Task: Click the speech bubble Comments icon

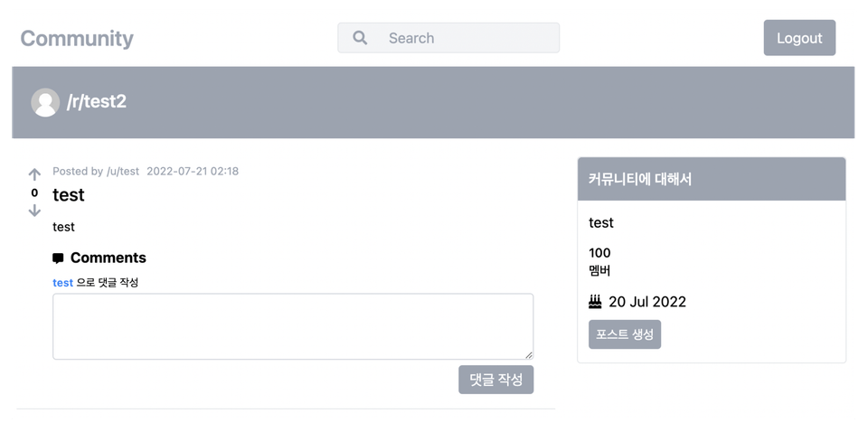Action: 59,258
